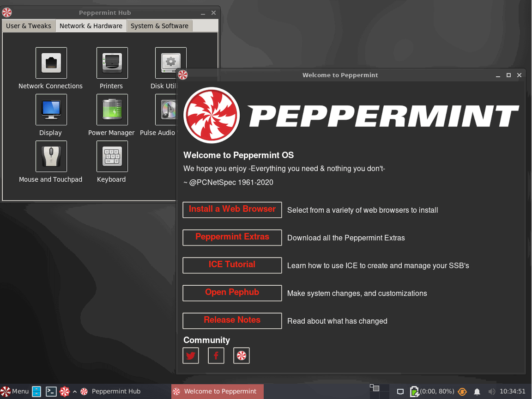Open Release Notes button
532x399 pixels.
coord(232,320)
